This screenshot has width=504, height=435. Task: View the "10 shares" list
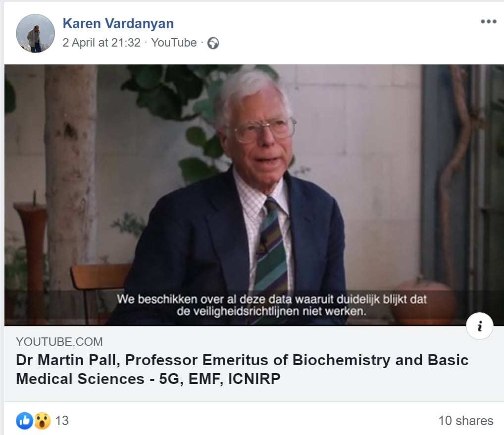pos(465,421)
